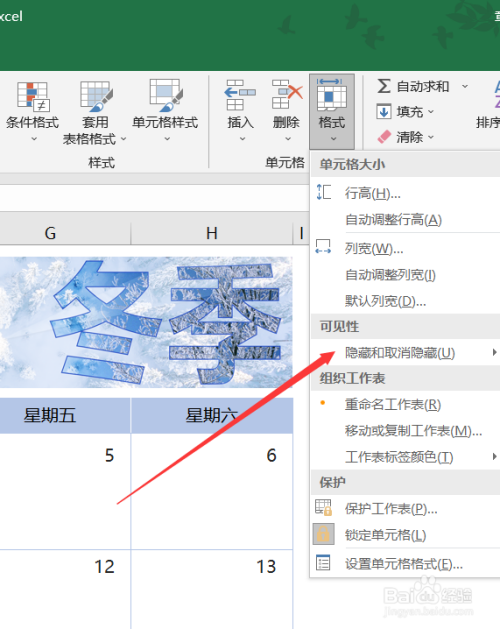Open the 清除 dropdown arrow

coord(431,137)
